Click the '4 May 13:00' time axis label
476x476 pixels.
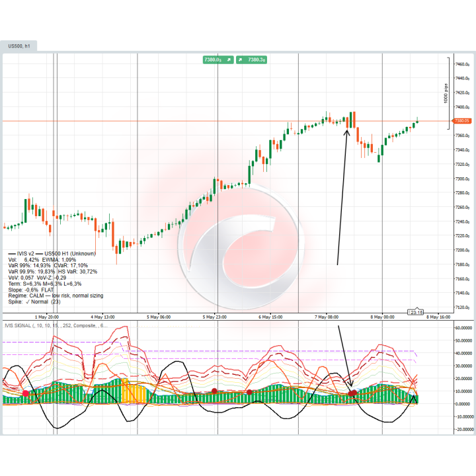click(x=102, y=317)
